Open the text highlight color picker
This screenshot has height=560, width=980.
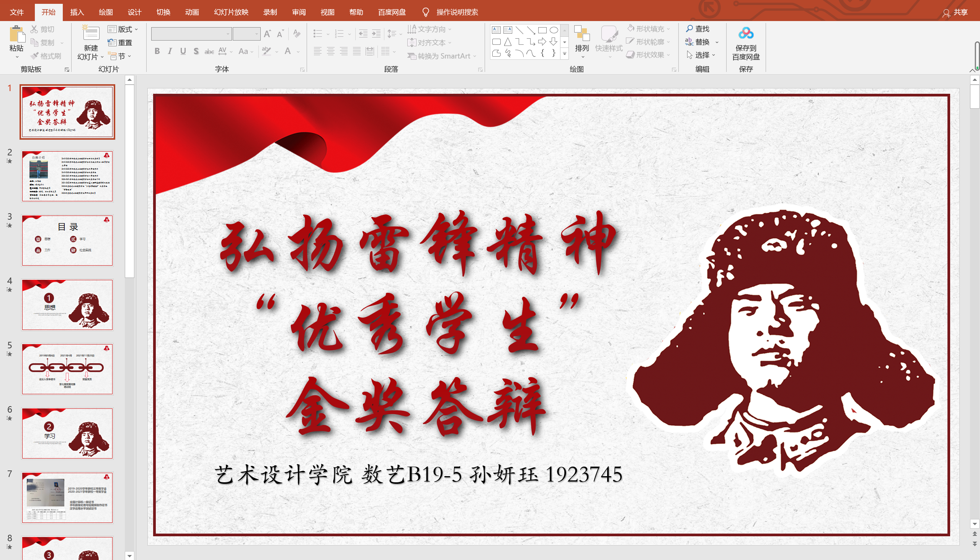coord(269,51)
